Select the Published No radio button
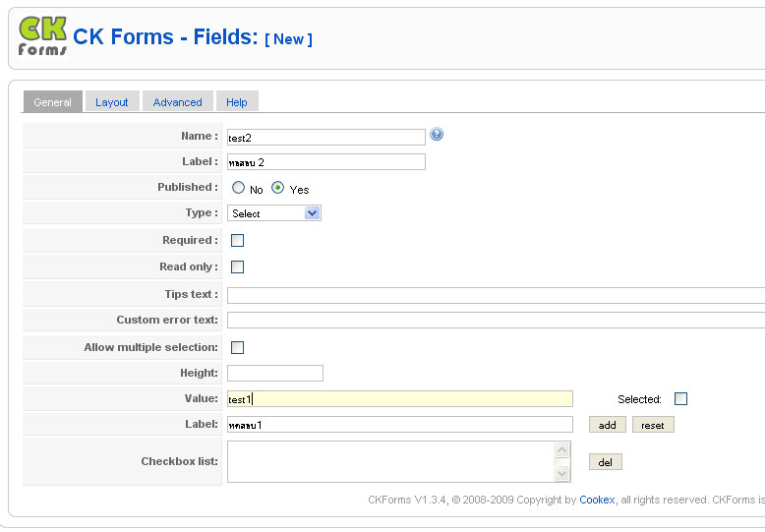This screenshot has height=532, width=765. 238,188
